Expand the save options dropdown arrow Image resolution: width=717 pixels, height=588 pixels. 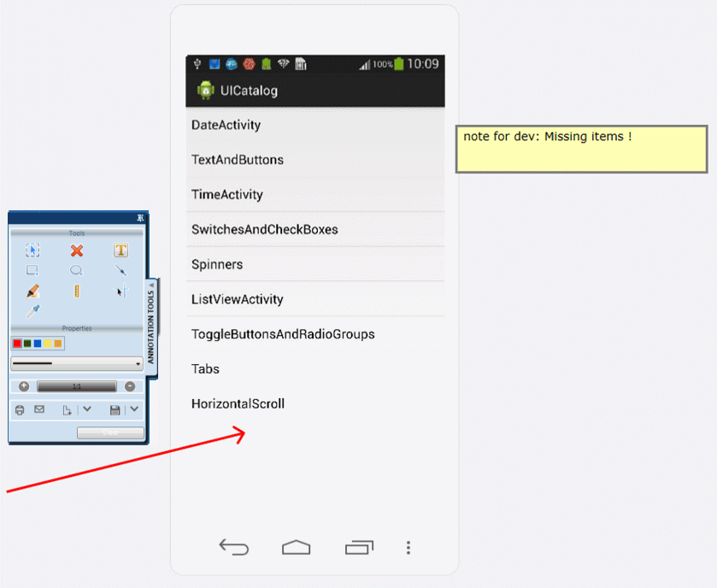134,409
